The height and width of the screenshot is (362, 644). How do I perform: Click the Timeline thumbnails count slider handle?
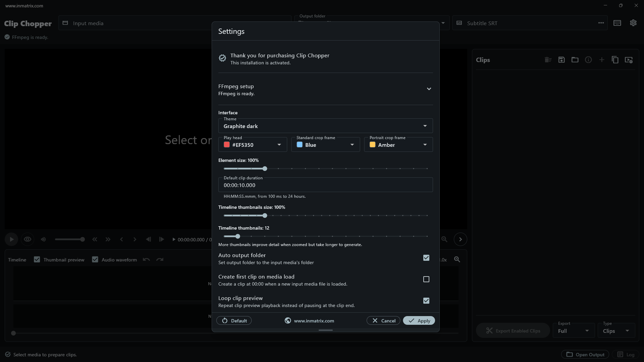coord(238,236)
